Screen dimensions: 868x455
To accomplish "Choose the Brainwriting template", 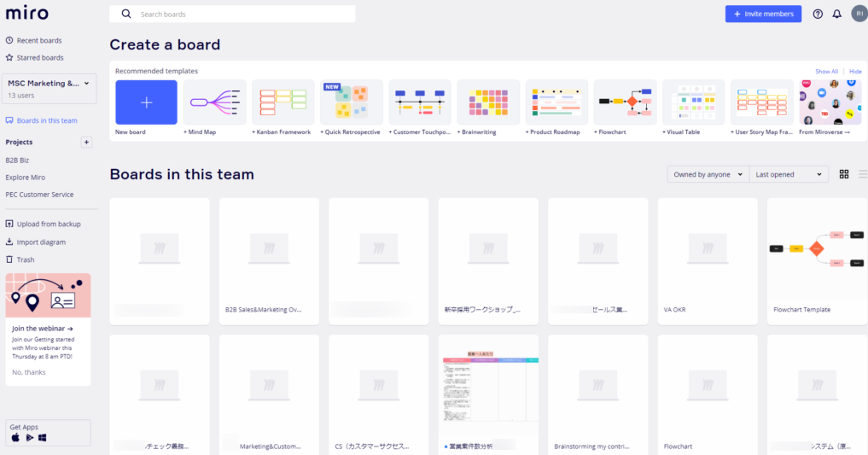I will 488,102.
